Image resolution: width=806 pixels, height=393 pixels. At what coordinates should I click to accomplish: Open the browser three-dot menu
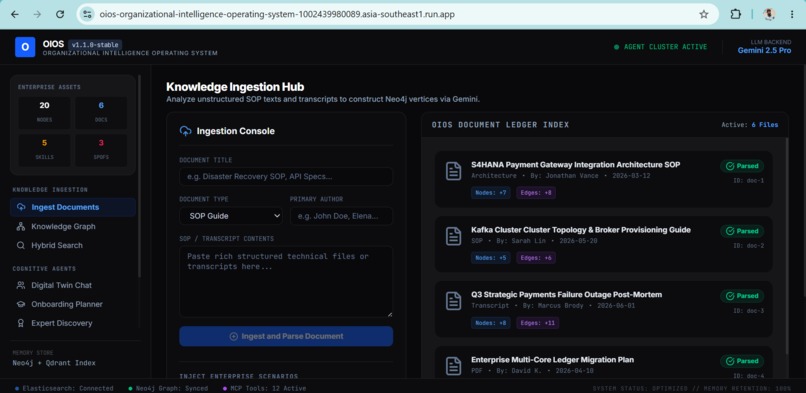[792, 14]
